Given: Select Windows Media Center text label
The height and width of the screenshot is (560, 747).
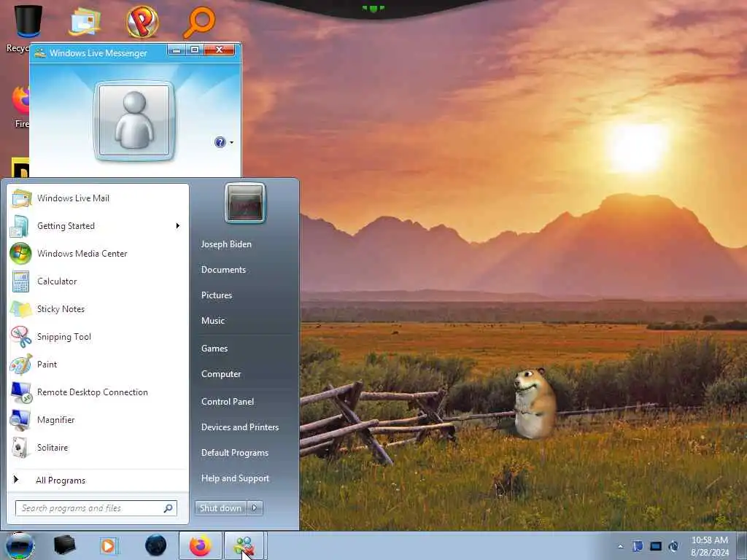Looking at the screenshot, I should click(82, 253).
